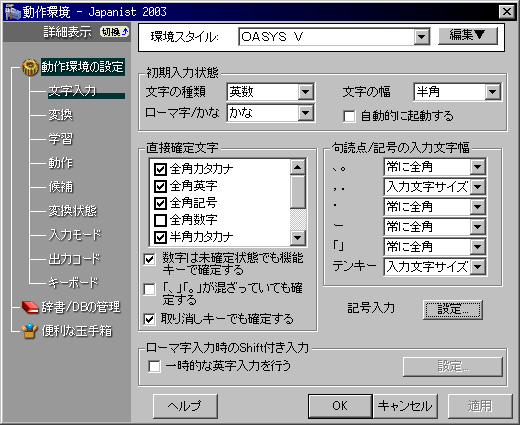Click the Japanist icon in the title bar
This screenshot has width=520, height=425.
13,12
